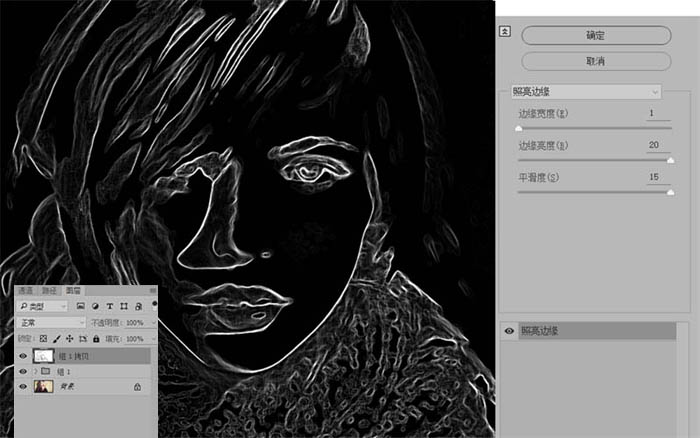Open the 照亮边缘 filter dropdown
The image size is (700, 438).
click(586, 92)
